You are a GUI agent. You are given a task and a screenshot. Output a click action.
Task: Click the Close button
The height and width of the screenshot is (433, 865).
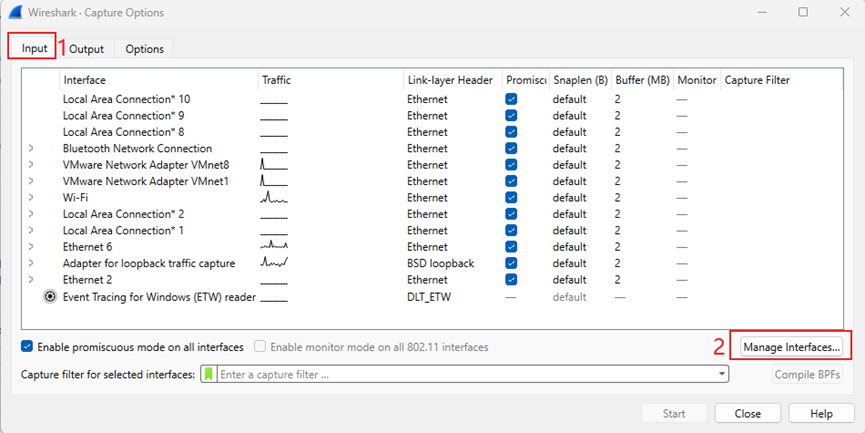pyautogui.click(x=747, y=413)
